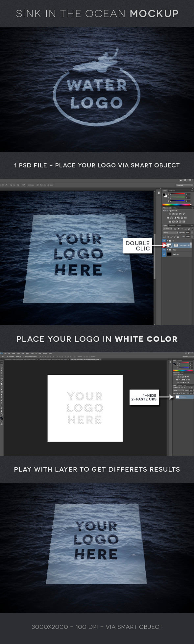Select the Pen tool in the tools panel
Viewport: 194px width, 644px height.
click(2, 400)
